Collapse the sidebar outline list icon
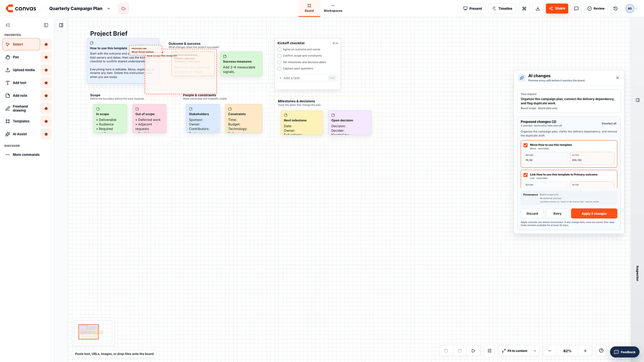The image size is (644, 362). tap(8, 25)
